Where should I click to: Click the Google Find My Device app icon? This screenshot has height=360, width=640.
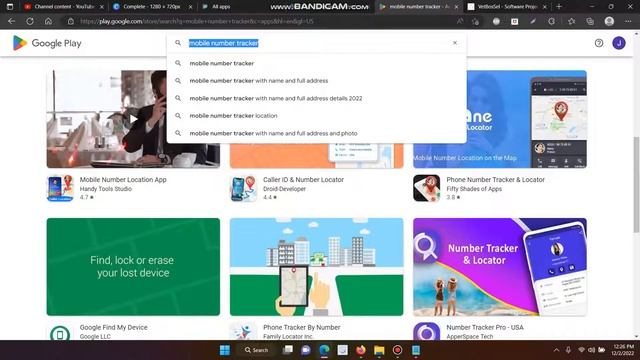tap(60, 333)
